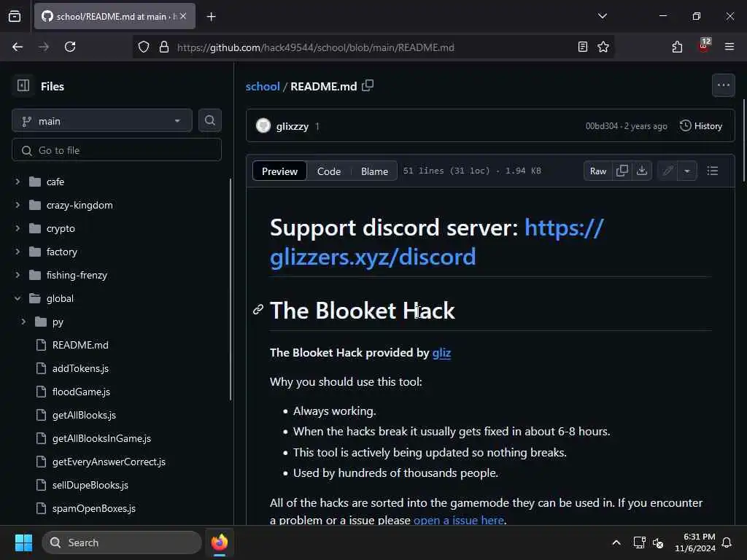Click the heading anchor link icon
Image resolution: width=747 pixels, height=560 pixels.
point(258,310)
